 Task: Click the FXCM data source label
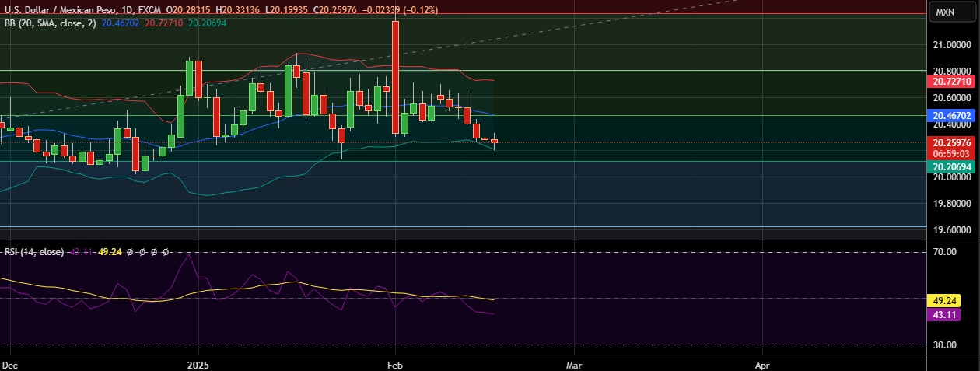click(149, 10)
